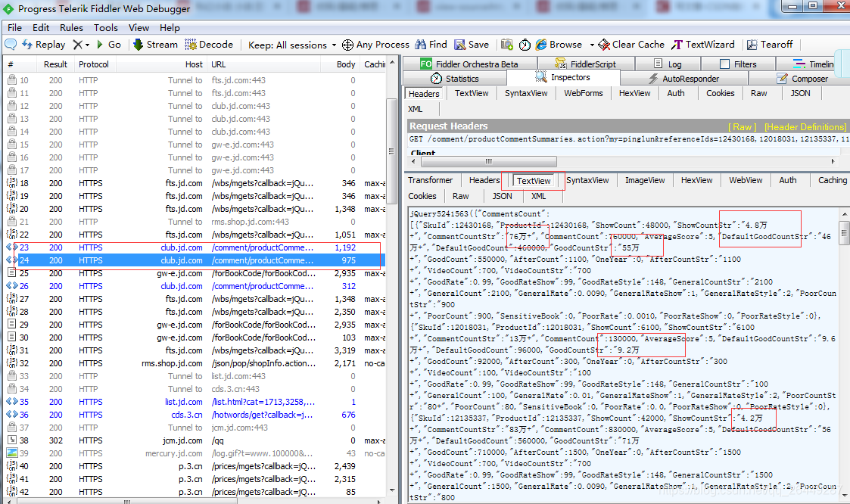Click the Find binoculars button

(x=431, y=45)
